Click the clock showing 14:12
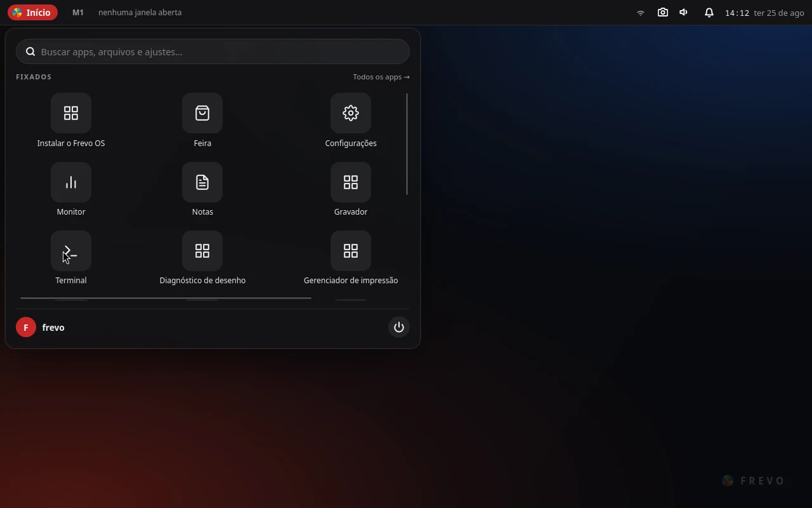This screenshot has width=812, height=508. click(737, 13)
